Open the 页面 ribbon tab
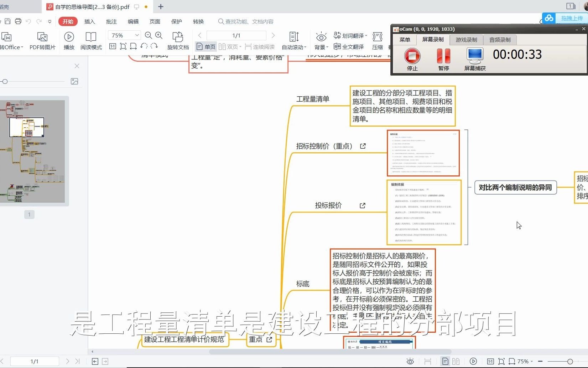Screen dimensions: 588x368 (155, 21)
